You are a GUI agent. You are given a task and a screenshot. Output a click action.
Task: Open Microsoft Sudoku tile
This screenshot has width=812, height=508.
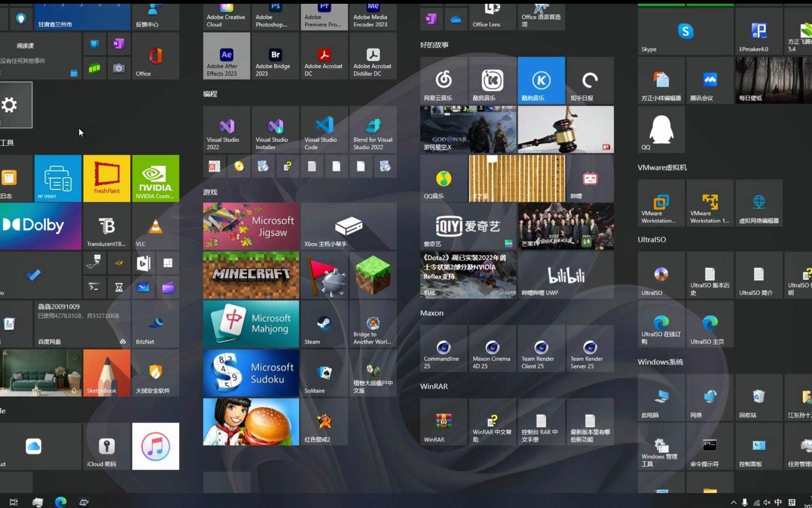tap(251, 373)
